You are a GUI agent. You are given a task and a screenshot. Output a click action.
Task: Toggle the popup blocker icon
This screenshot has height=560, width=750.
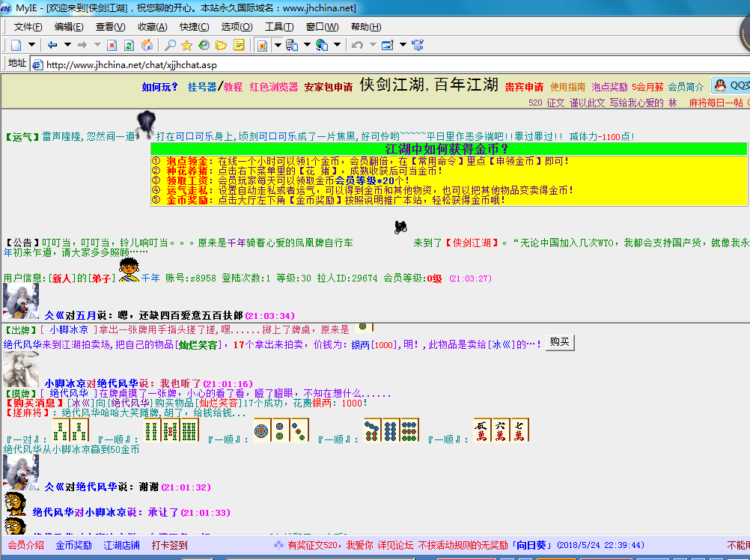(262, 45)
